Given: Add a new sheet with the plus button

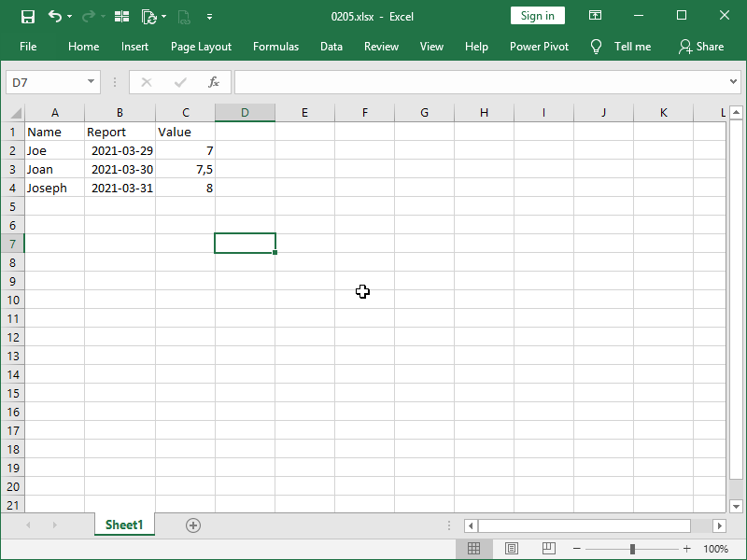Looking at the screenshot, I should 192,525.
